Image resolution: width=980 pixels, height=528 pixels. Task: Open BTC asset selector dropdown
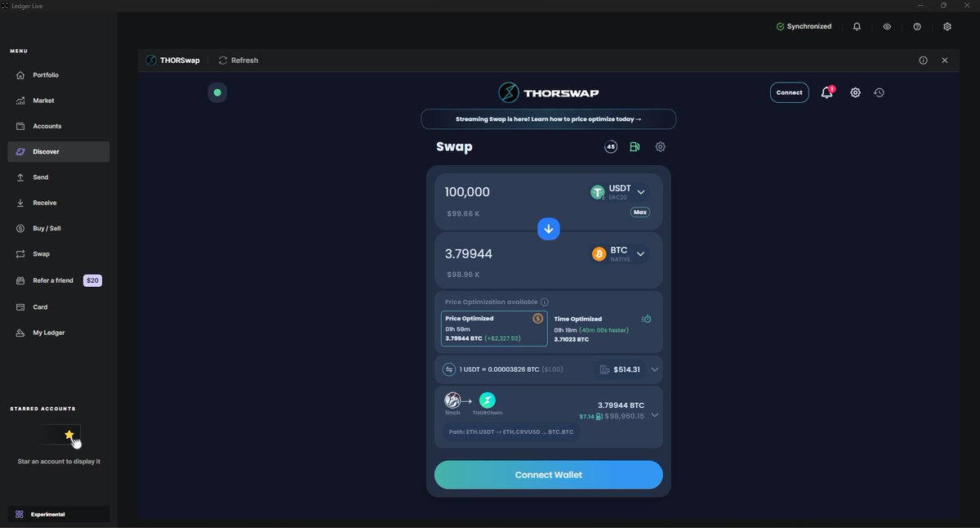[620, 254]
